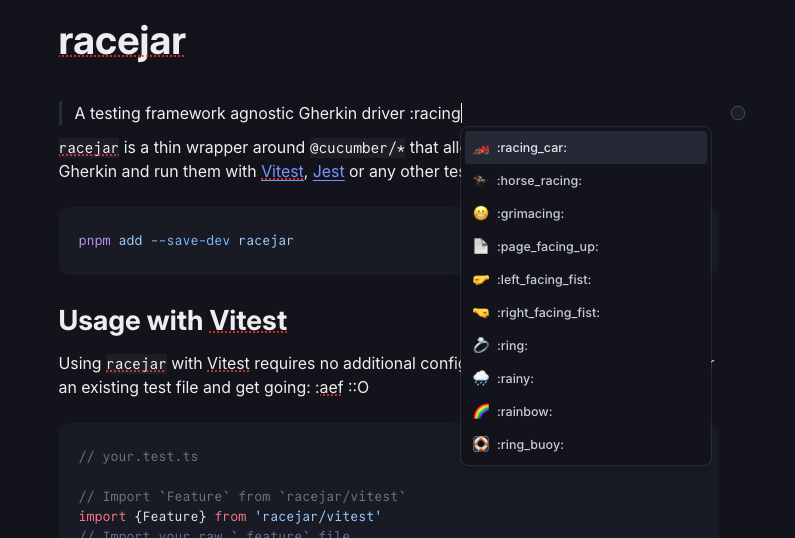The image size is (795, 538).
Task: Choose the :grimacing: suggestion label
Action: [x=530, y=213]
